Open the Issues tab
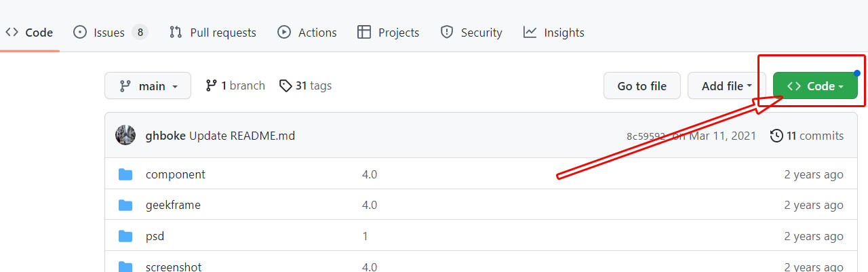The width and height of the screenshot is (868, 272). point(111,32)
